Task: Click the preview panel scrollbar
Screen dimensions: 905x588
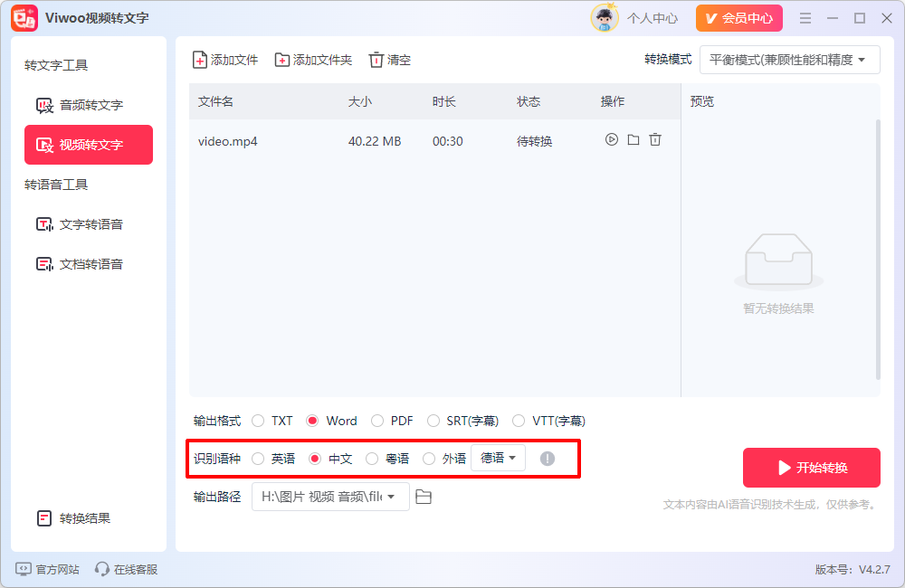Action: point(878,250)
